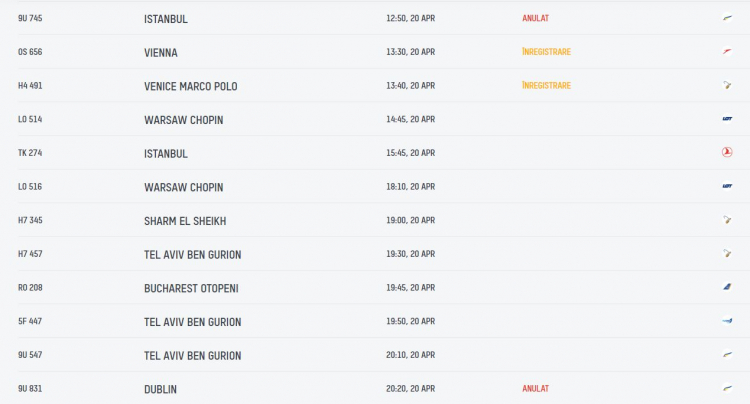Click the airline logo for flight 5F 447
Image resolution: width=750 pixels, height=404 pixels.
727,321
